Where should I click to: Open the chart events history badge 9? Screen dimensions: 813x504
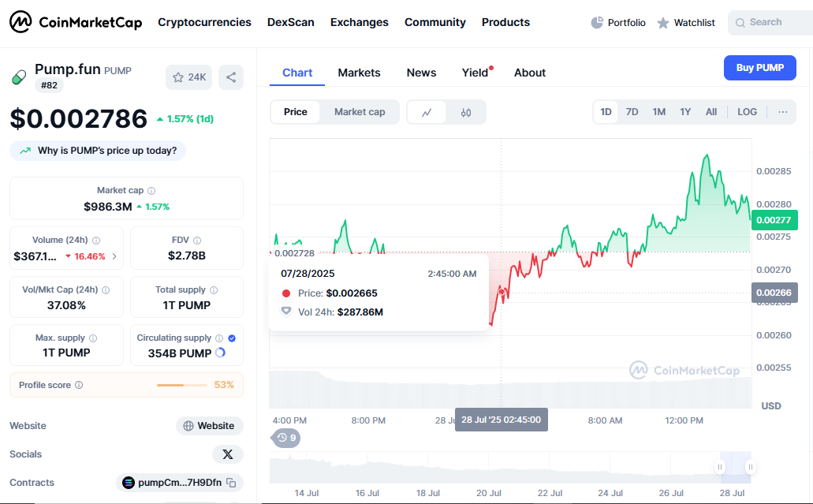(286, 438)
